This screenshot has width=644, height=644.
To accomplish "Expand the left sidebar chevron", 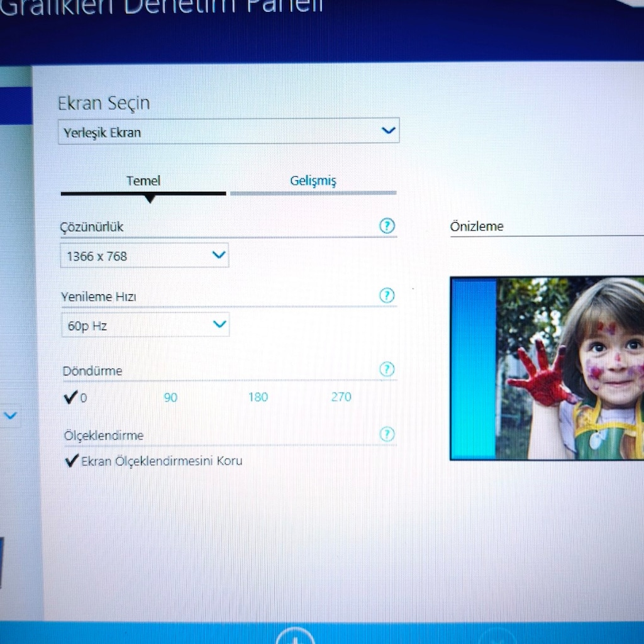I will point(10,416).
